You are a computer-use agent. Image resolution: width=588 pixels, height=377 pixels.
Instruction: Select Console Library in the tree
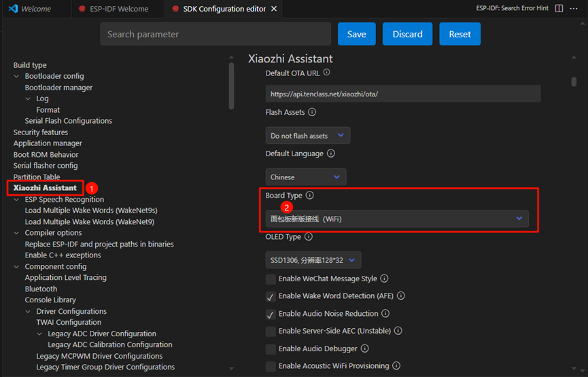coord(50,300)
